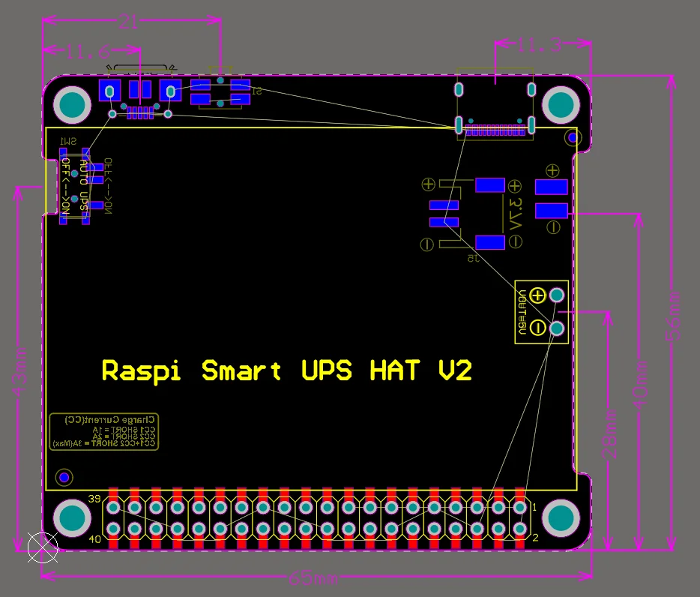Select the 11.3 dimension value

(540, 45)
